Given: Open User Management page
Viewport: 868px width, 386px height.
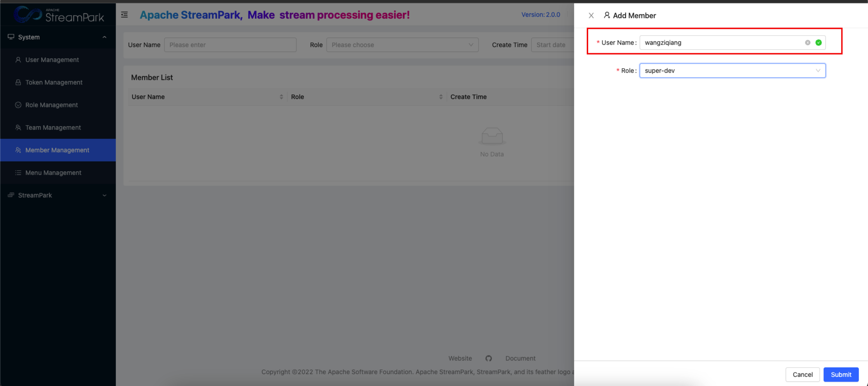Looking at the screenshot, I should pyautogui.click(x=58, y=60).
